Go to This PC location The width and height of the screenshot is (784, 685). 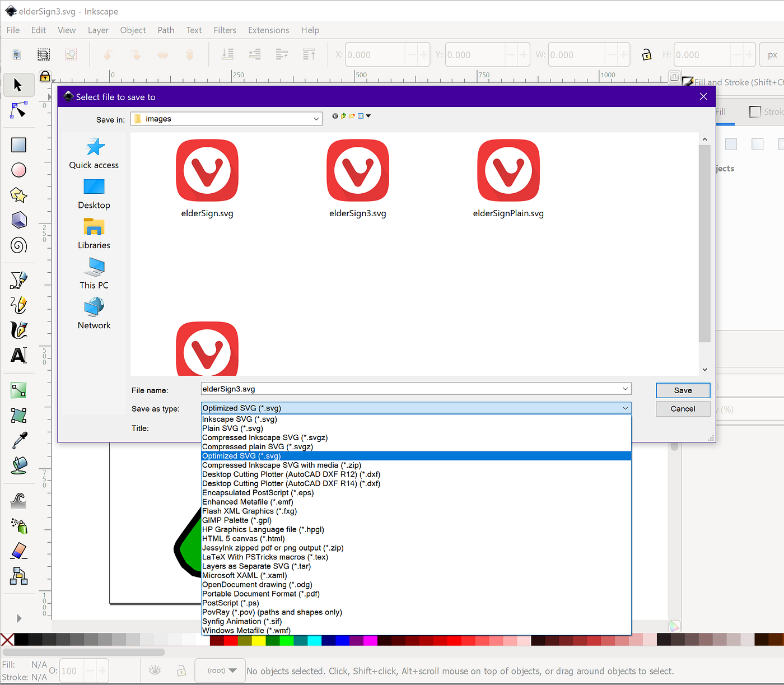coord(94,273)
